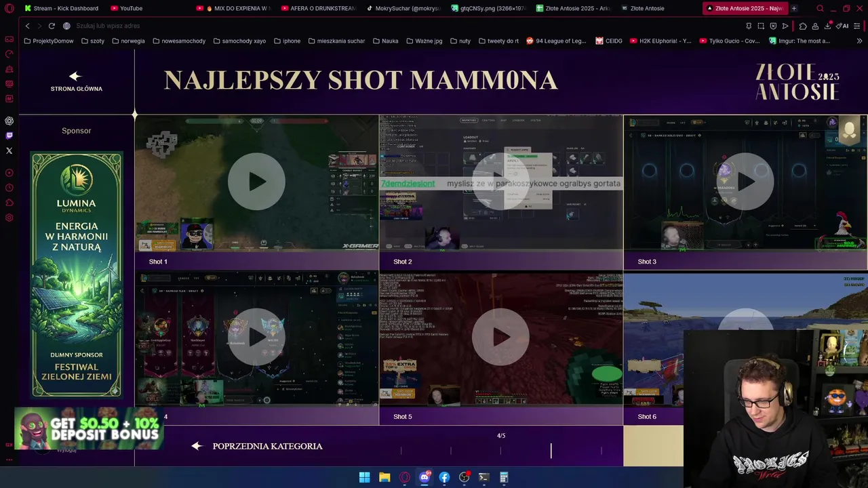This screenshot has width=868, height=488.
Task: Open the easy setup settings icon
Action: 857,26
